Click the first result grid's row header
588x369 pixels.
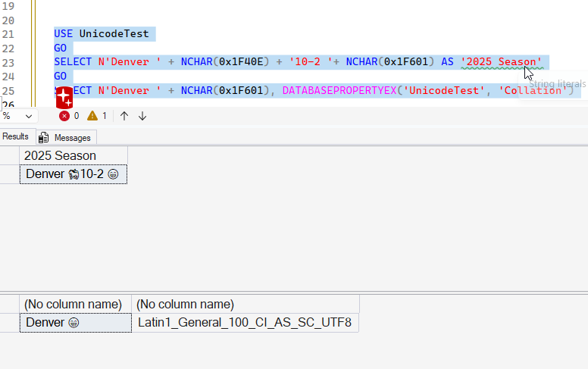(x=9, y=174)
